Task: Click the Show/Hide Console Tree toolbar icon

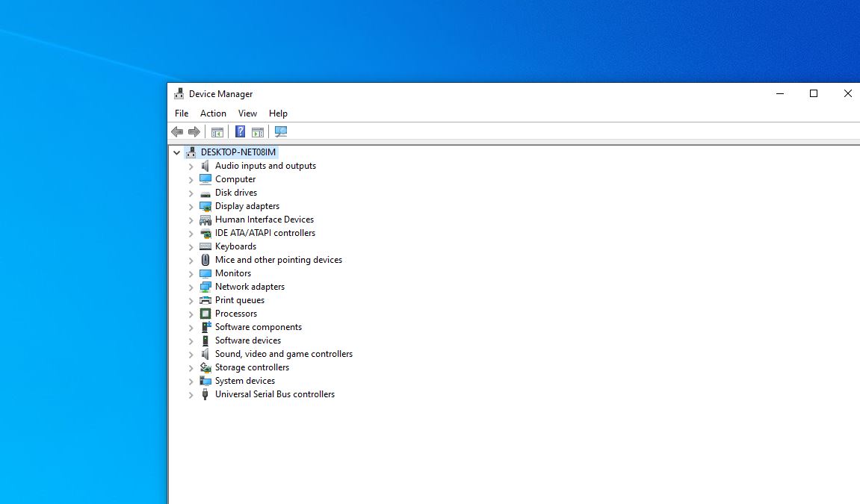Action: coord(217,131)
